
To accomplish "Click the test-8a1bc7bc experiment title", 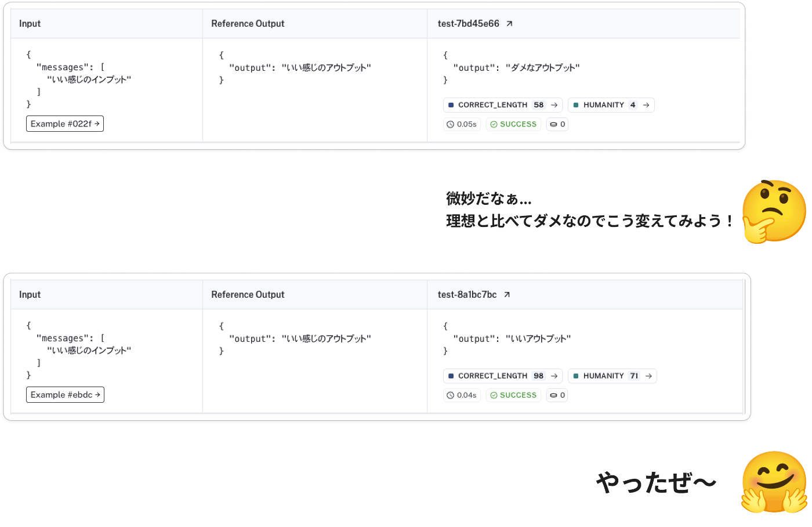I will (467, 295).
